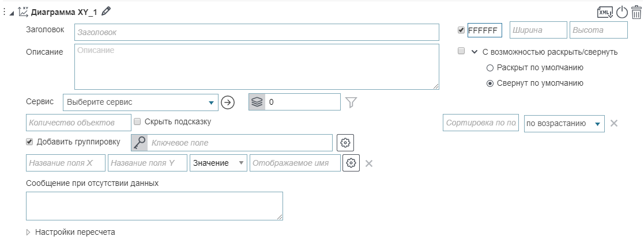Open the Выберите сервис dropdown
The height and width of the screenshot is (240, 644).
point(140,102)
